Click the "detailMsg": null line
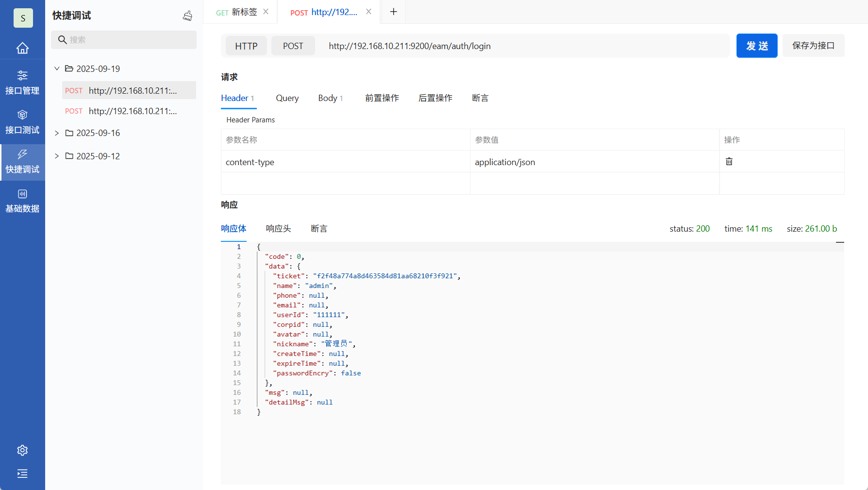Screen dimensions: 868x490 [299, 402]
